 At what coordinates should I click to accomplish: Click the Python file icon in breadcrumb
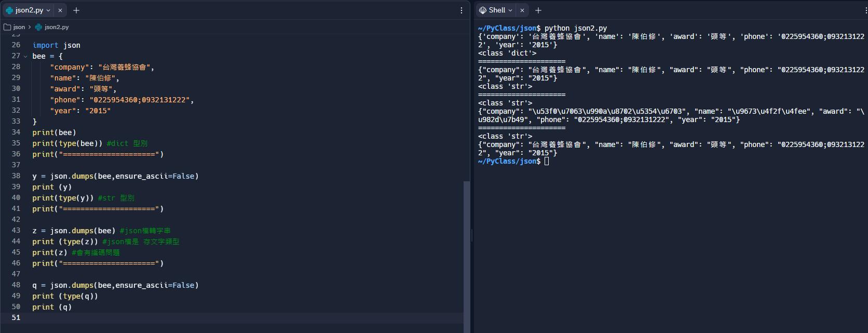pyautogui.click(x=38, y=27)
